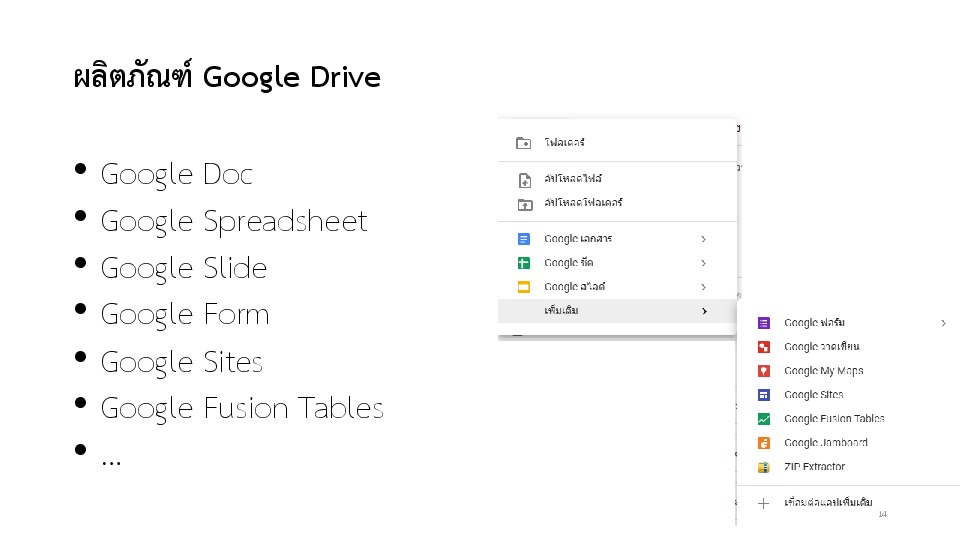The image size is (960, 540).
Task: Expand the Google Slides submenu arrow
Action: pos(703,287)
